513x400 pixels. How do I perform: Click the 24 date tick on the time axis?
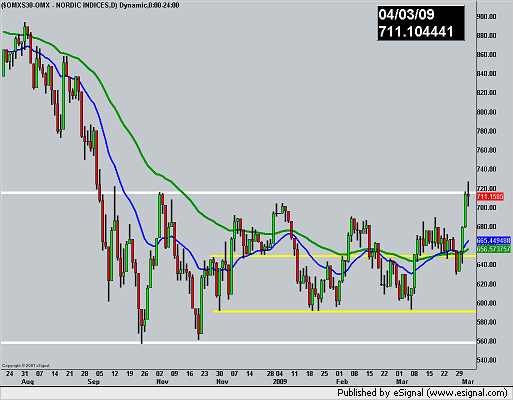[9, 374]
